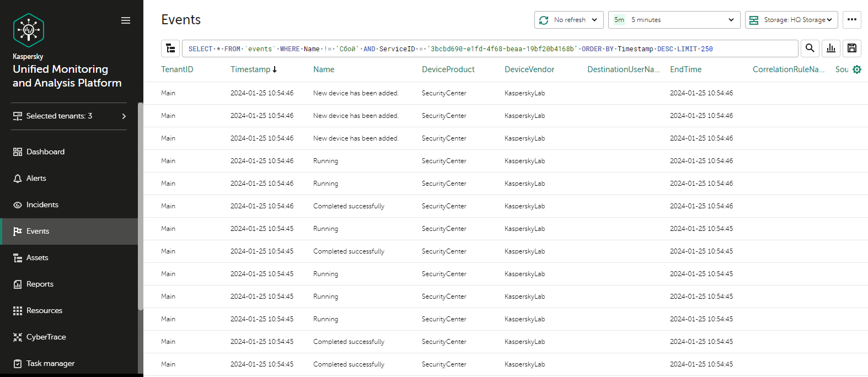Open table column settings gear
868x377 pixels.
coord(856,69)
